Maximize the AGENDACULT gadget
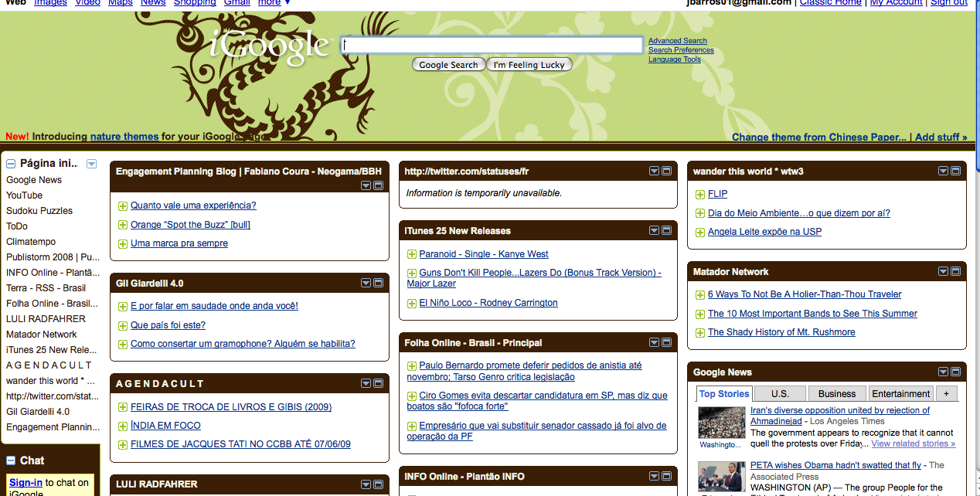This screenshot has height=496, width=980. [379, 383]
